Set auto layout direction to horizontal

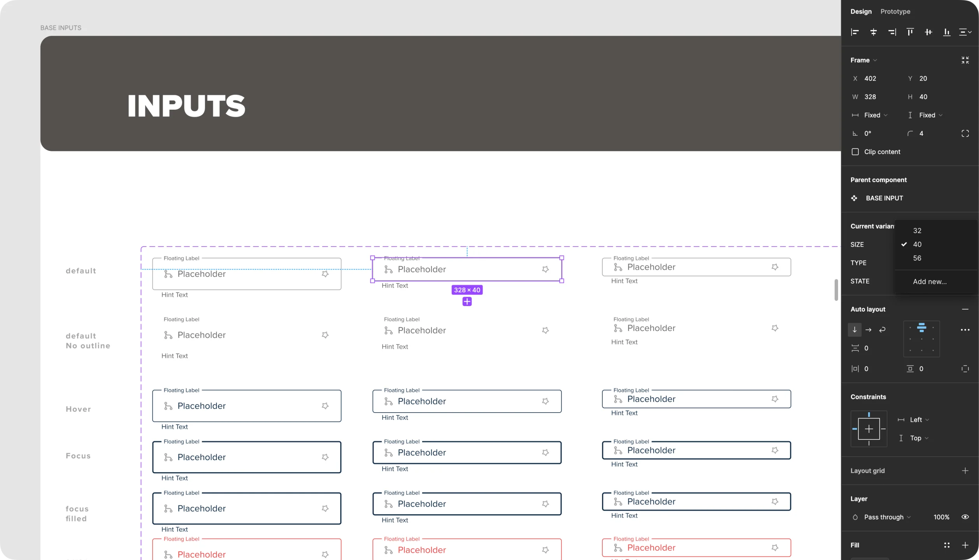pos(868,330)
